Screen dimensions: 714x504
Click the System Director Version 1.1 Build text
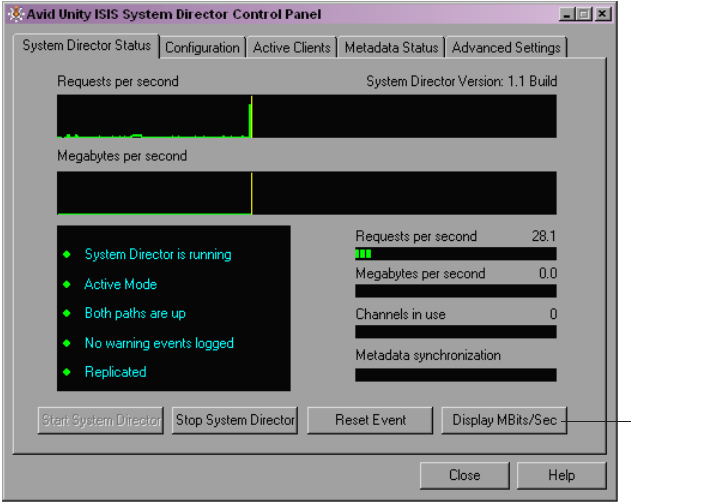tap(461, 81)
